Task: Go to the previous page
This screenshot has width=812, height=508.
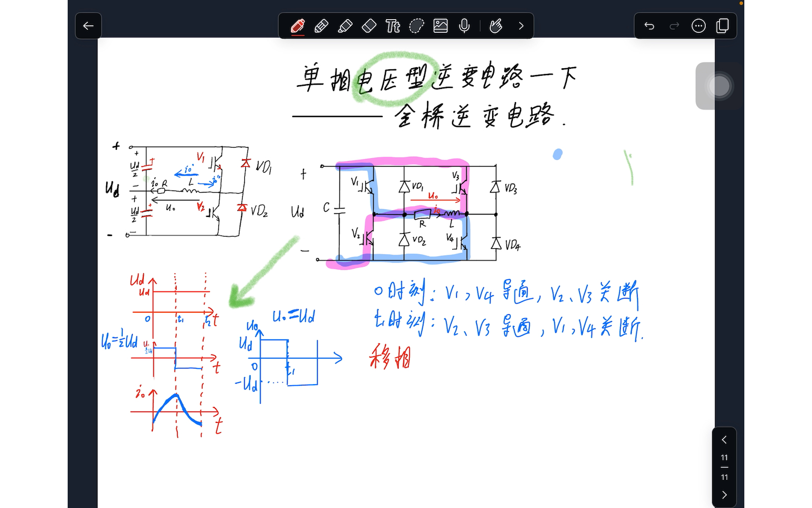Action: (724, 440)
